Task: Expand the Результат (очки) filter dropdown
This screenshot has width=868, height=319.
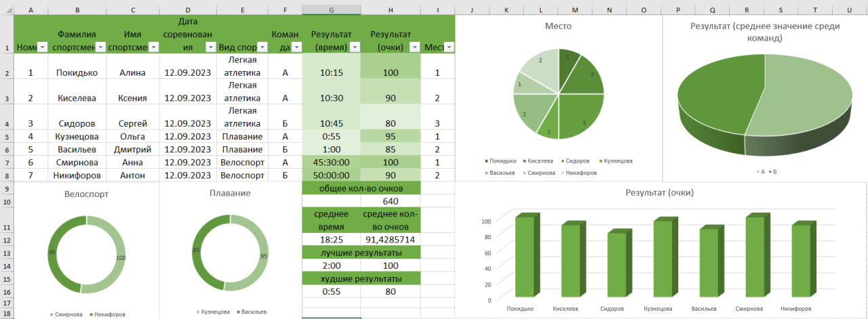Action: (414, 47)
